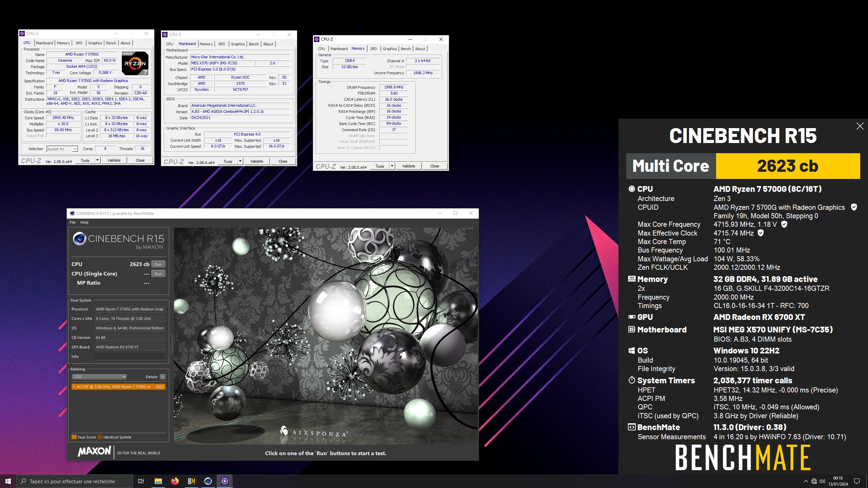Click the CPUID verified shield icon in BenchMate

(x=854, y=207)
